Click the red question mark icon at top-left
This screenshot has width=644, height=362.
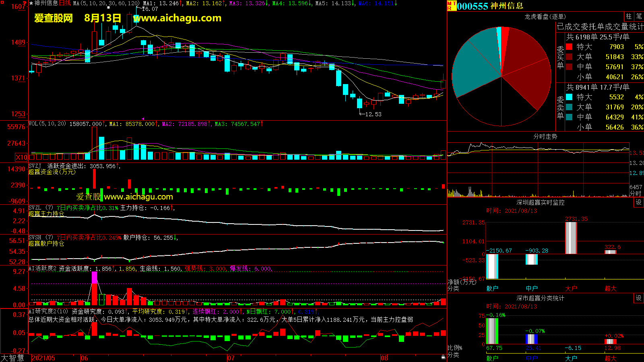[25, 3]
